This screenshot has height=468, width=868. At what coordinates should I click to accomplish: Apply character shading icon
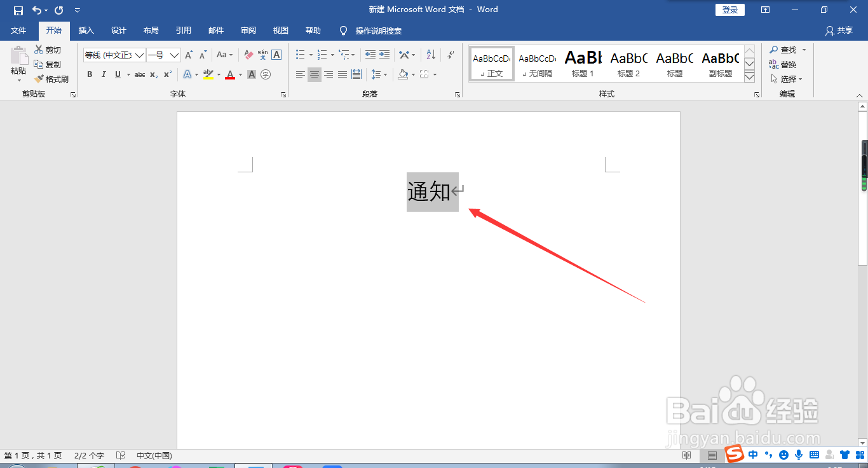tap(252, 74)
